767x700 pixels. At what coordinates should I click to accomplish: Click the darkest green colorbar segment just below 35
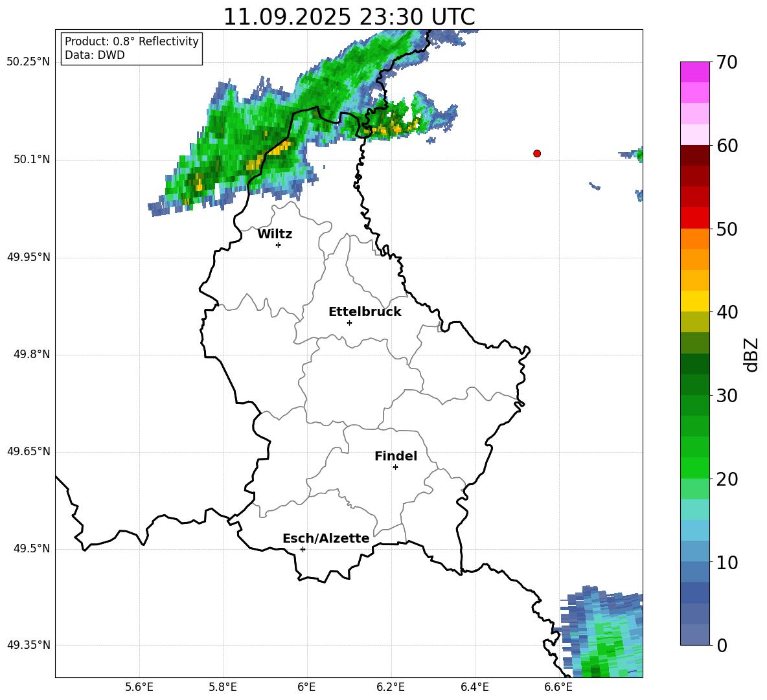click(694, 364)
